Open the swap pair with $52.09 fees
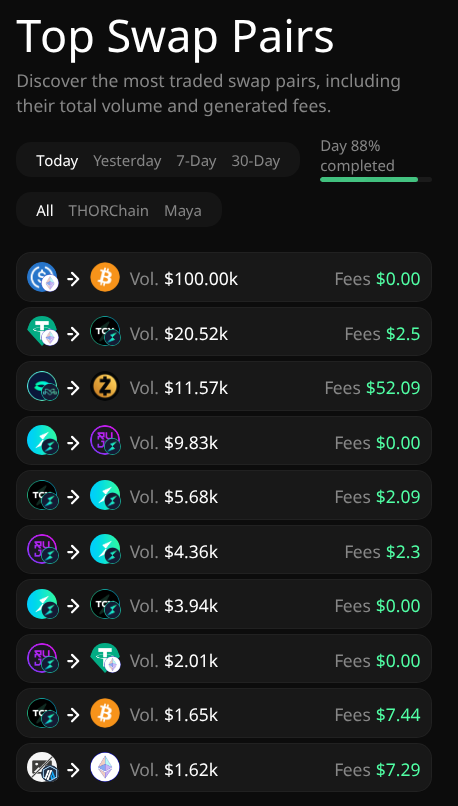The image size is (458, 806). coord(224,387)
